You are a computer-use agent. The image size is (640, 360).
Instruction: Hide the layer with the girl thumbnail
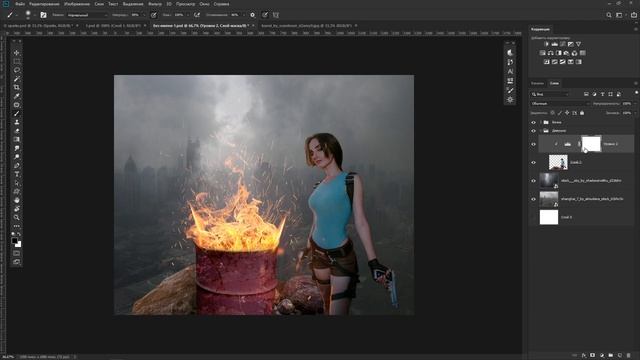tap(533, 162)
